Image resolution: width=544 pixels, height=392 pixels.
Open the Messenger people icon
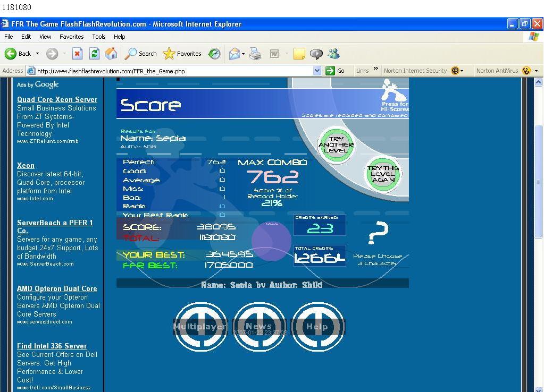(x=333, y=53)
